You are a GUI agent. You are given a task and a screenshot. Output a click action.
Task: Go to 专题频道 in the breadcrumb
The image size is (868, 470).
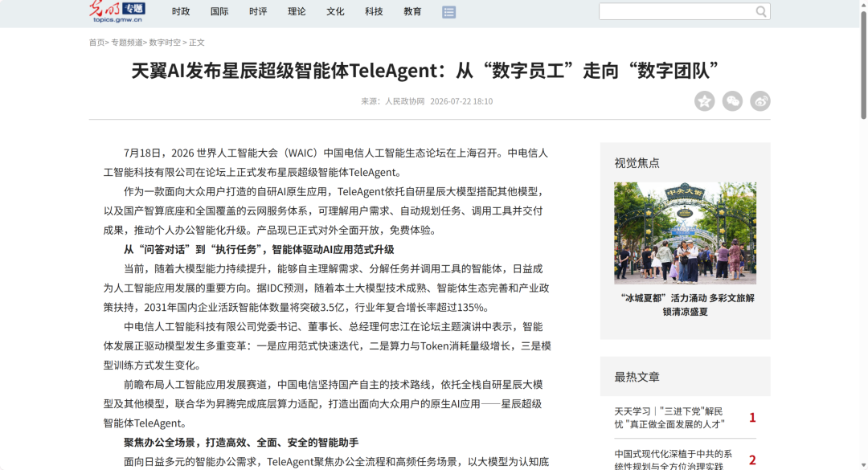(x=127, y=43)
